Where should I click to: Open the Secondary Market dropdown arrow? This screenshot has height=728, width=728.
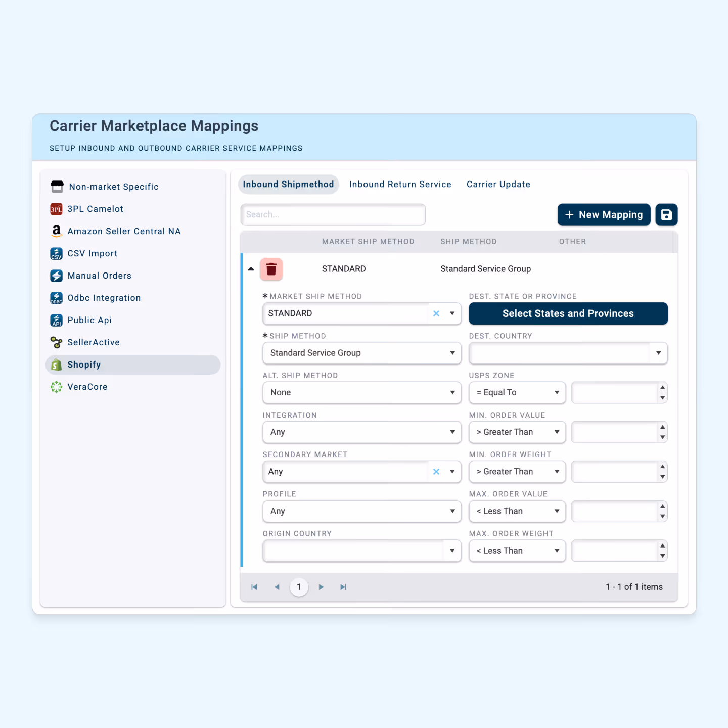452,472
